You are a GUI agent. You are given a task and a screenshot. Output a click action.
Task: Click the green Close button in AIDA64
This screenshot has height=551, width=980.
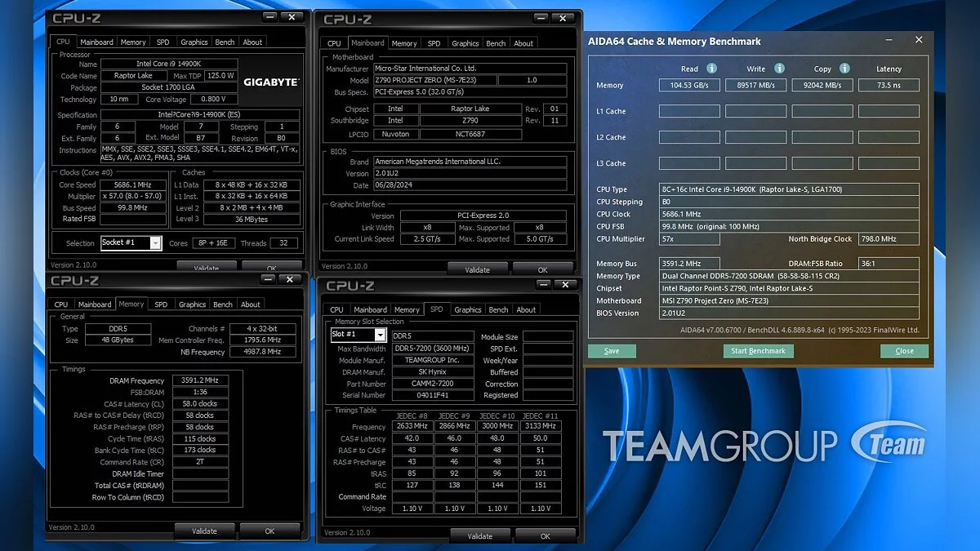(x=904, y=351)
